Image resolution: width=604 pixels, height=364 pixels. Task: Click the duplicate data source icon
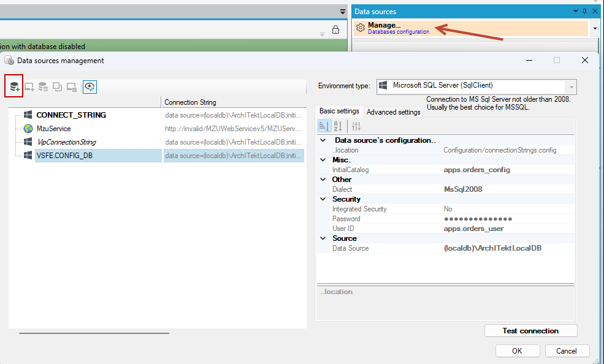(x=58, y=87)
